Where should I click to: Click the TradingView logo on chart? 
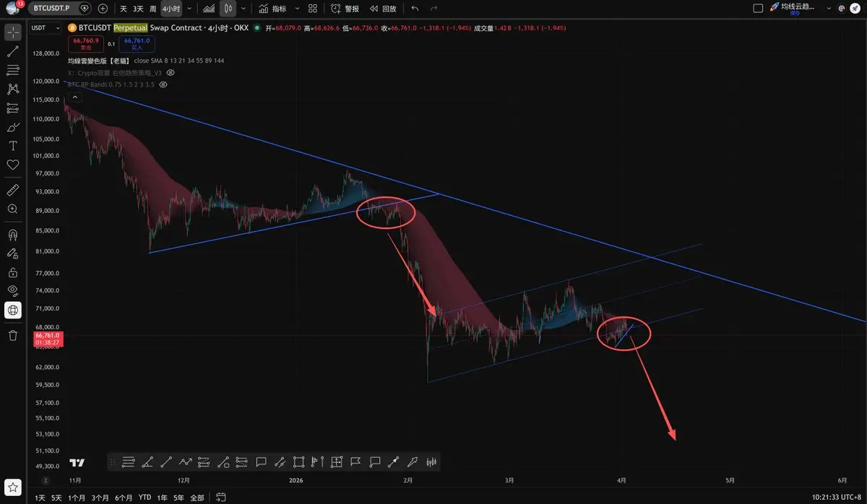pos(77,462)
